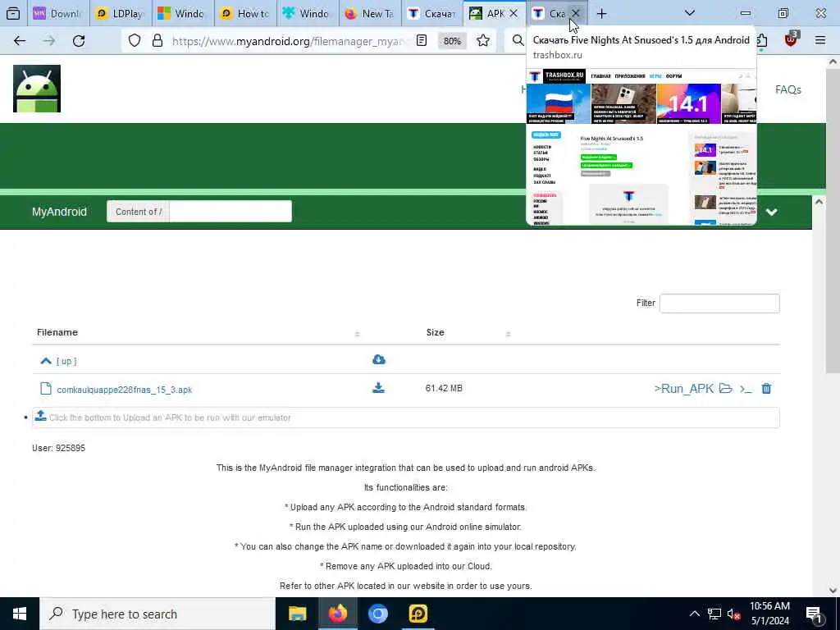This screenshot has width=840, height=630.
Task: Click the muted volume tray icon
Action: coord(734,614)
